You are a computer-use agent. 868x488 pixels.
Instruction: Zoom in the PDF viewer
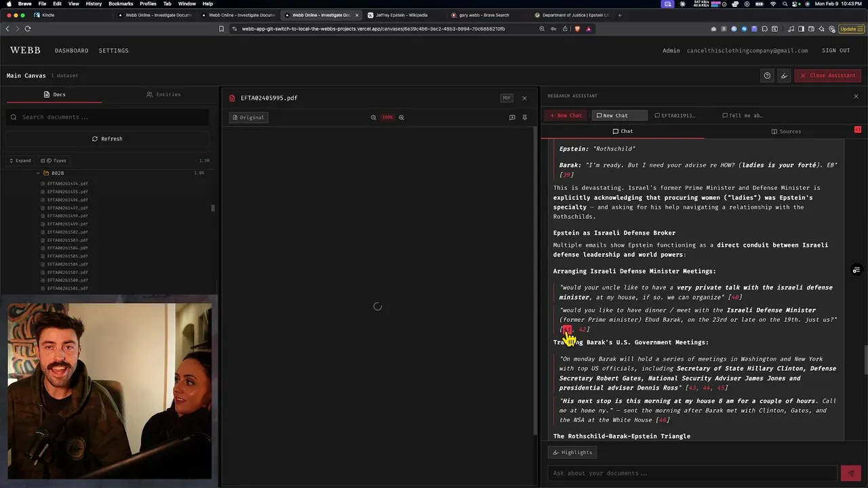[401, 117]
